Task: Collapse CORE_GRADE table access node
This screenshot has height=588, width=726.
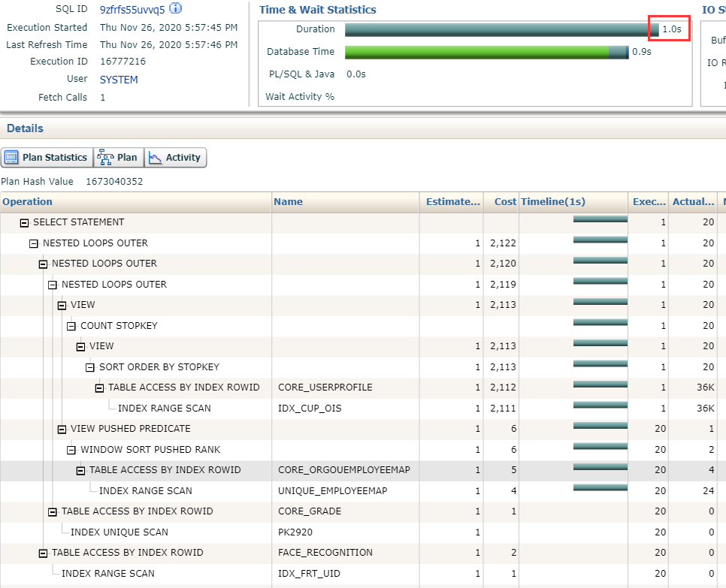Action: 53,511
